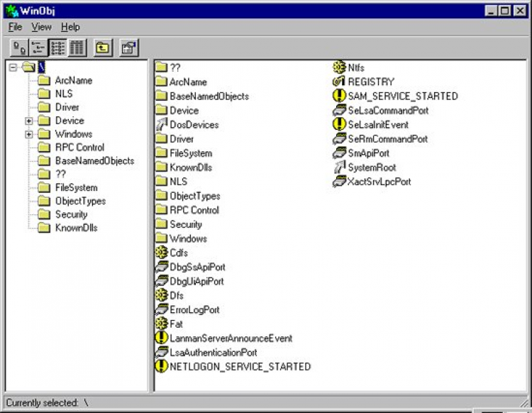Click the SeRmCommandPort port icon
The height and width of the screenshot is (413, 532).
[339, 138]
